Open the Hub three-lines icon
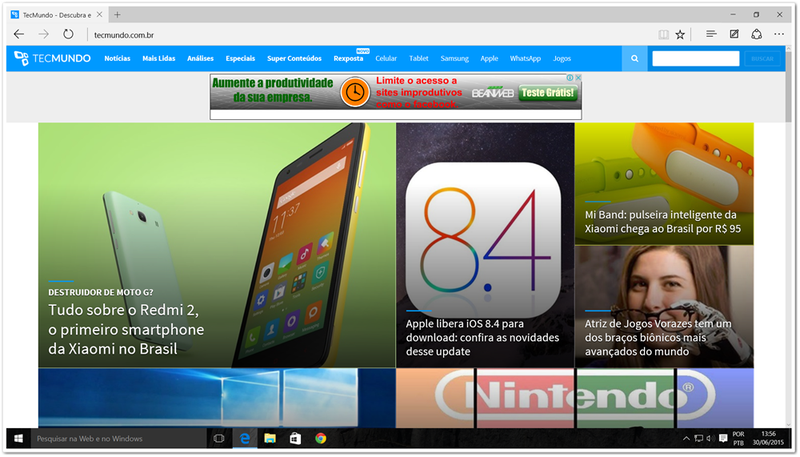 tap(711, 34)
